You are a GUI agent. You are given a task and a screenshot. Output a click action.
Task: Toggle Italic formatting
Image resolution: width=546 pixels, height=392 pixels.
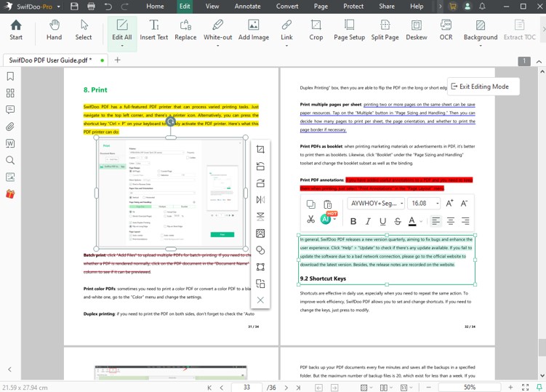(368, 221)
